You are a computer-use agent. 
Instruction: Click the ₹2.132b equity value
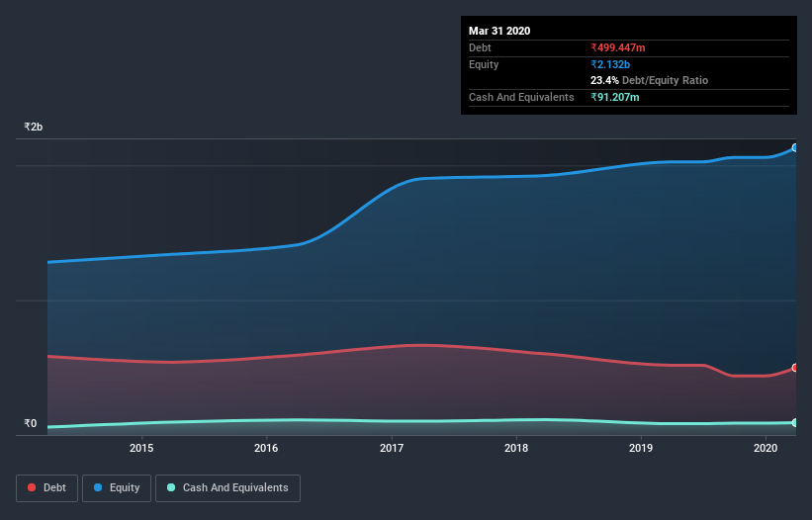click(610, 64)
